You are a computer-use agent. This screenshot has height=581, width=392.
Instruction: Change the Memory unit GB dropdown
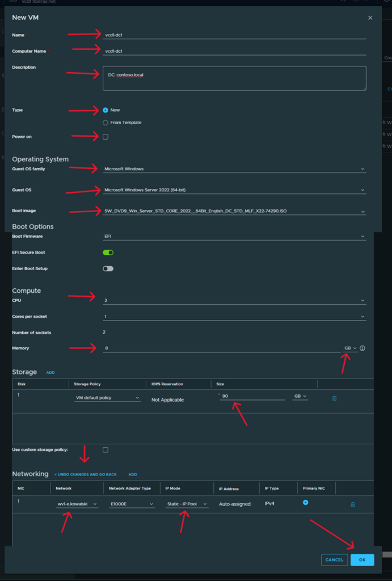pyautogui.click(x=350, y=348)
